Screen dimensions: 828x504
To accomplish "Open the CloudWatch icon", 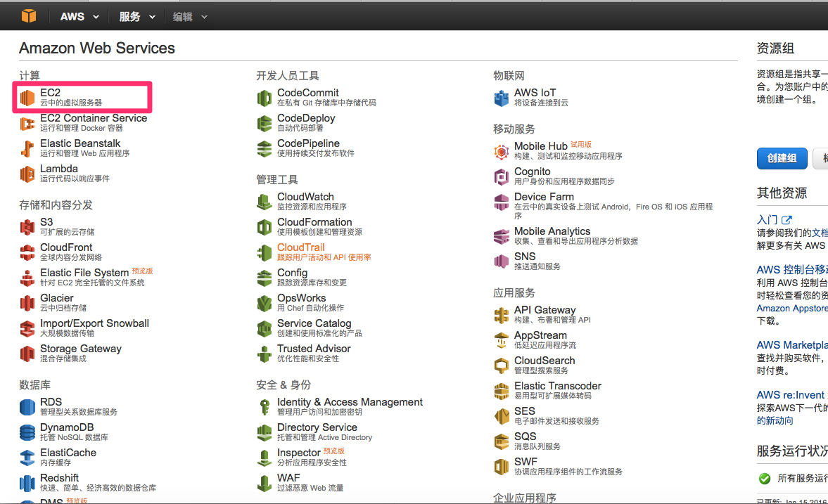I will click(x=265, y=202).
